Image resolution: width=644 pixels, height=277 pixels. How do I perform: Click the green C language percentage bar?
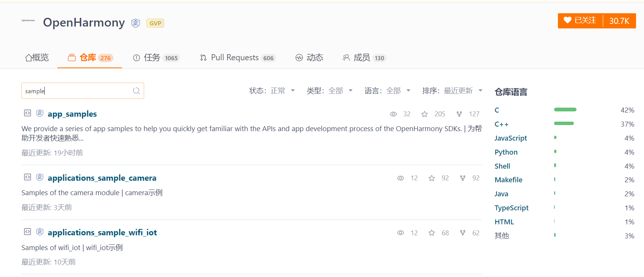[565, 110]
